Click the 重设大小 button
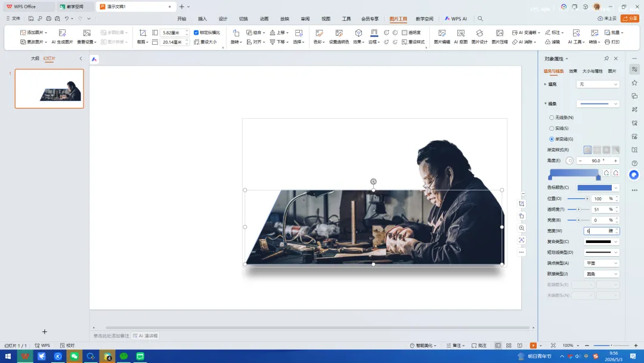 (x=207, y=42)
